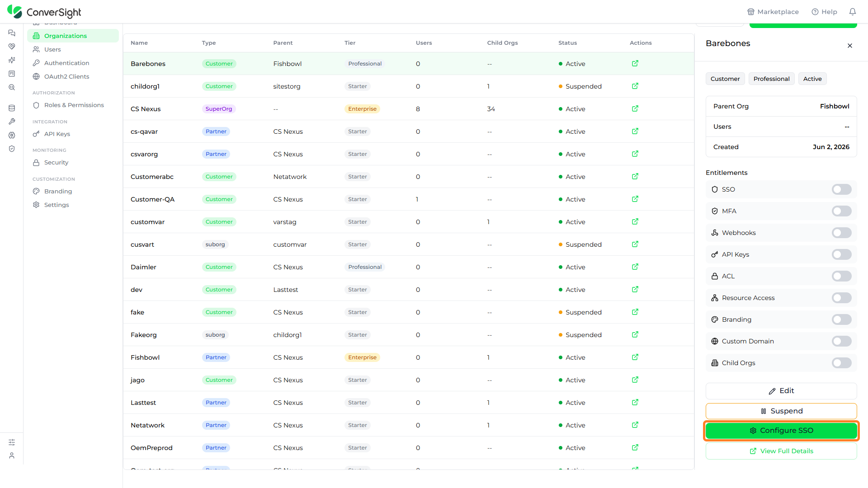Select API Keys in the sidebar
This screenshot has height=488, width=868.
pos(73,134)
